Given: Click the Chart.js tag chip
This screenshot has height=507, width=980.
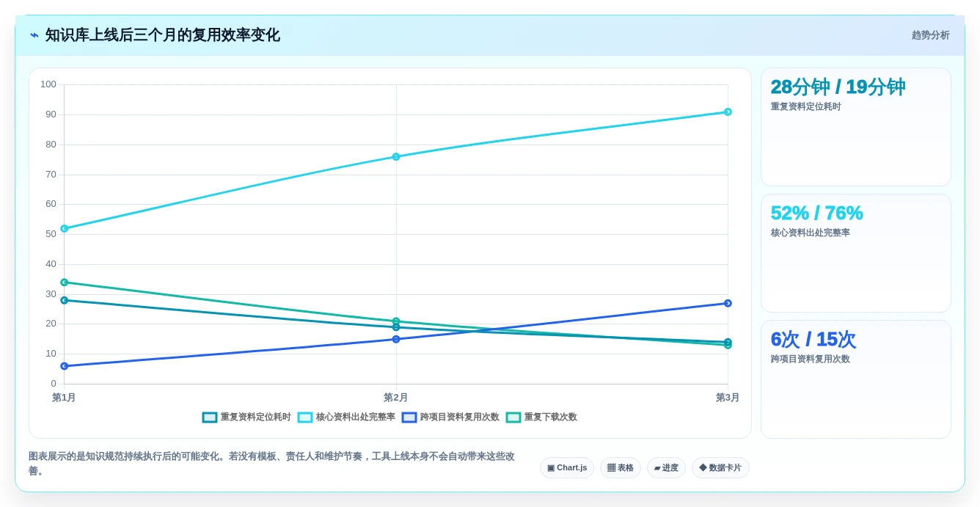Looking at the screenshot, I should [x=567, y=467].
